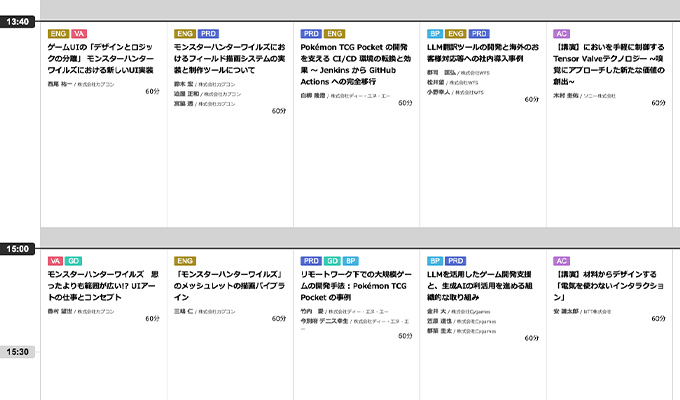
Task: Open the LLMを活用したゲーム開発支援 session
Action: coord(479,286)
